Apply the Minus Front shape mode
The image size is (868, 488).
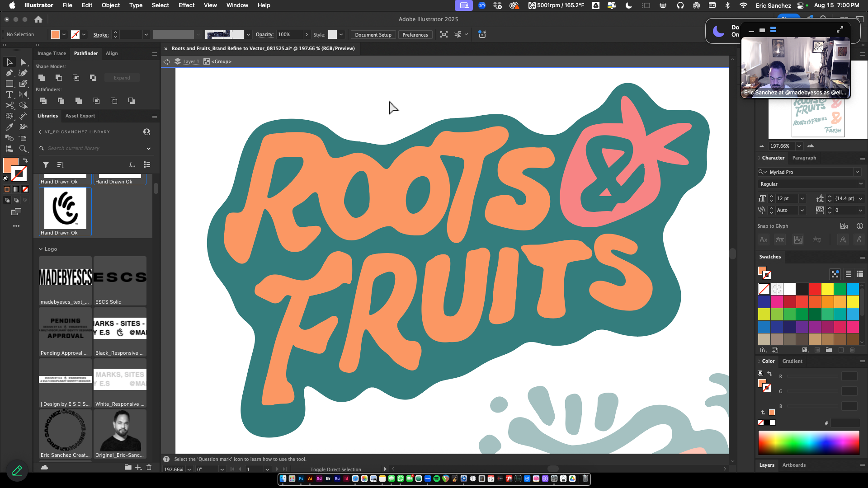click(59, 78)
